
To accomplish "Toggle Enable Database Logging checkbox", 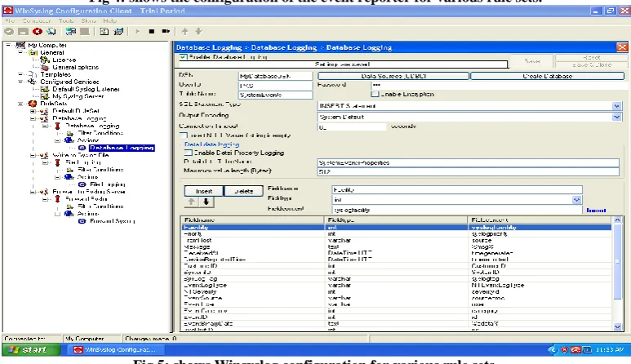I will coord(183,57).
